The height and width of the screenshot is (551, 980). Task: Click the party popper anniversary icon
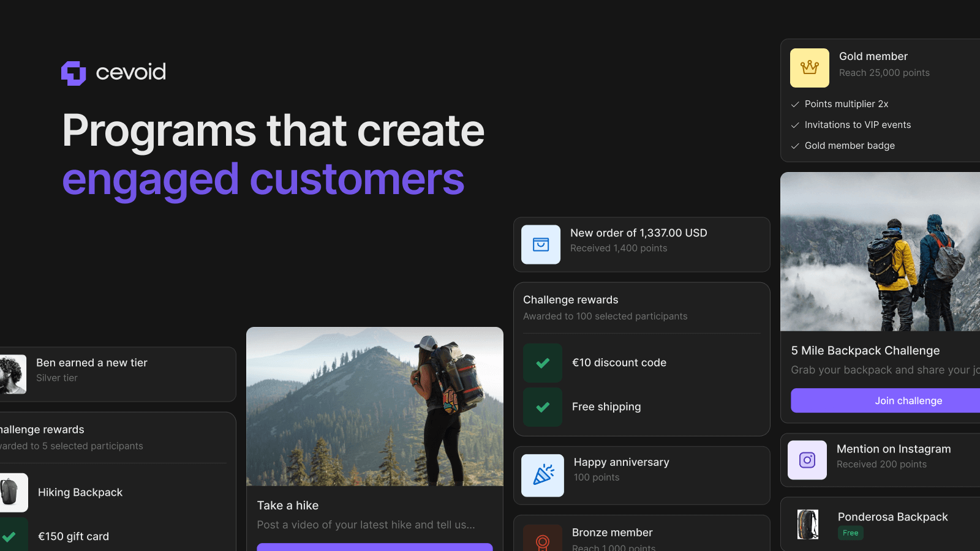click(x=543, y=475)
